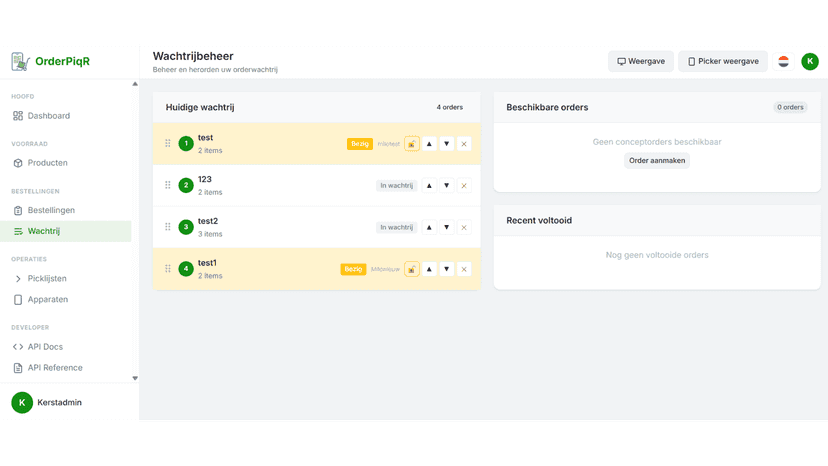Move order test2 down
This screenshot has width=828, height=466.
tap(447, 227)
